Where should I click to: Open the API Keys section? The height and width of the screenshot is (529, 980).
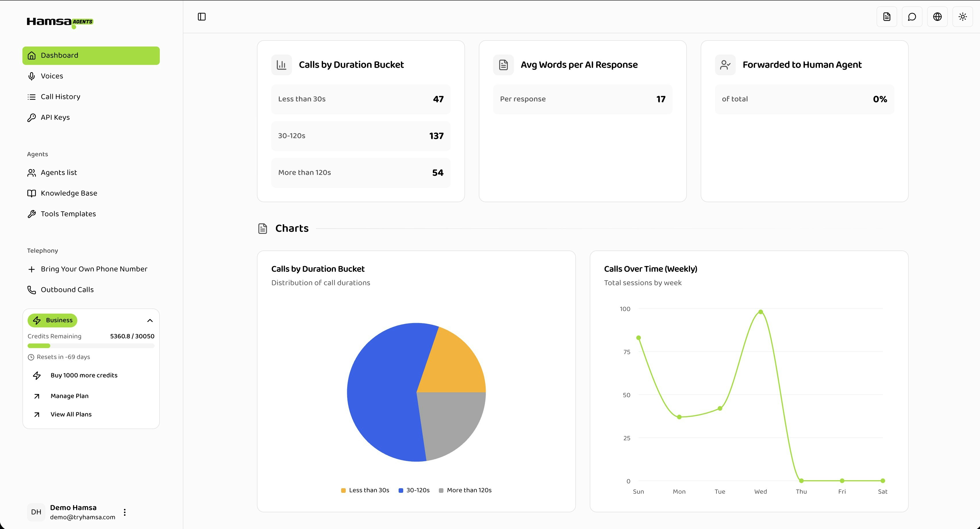pyautogui.click(x=55, y=117)
